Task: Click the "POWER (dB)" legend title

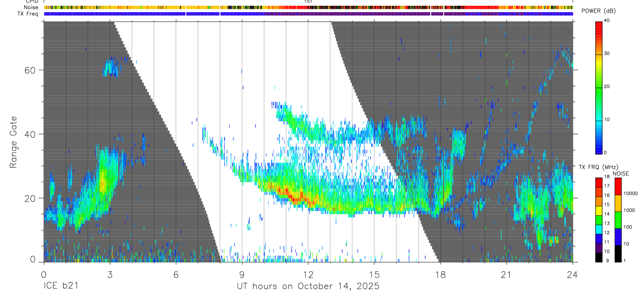Action: [x=598, y=11]
